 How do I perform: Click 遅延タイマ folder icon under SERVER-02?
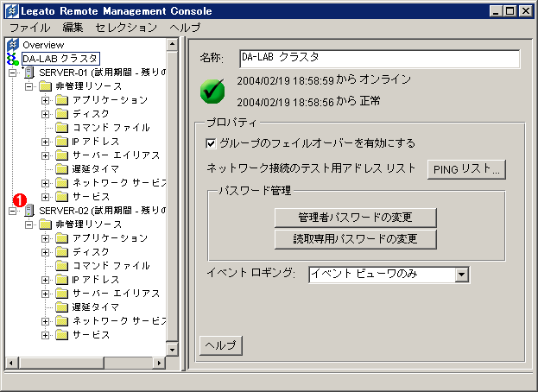(62, 307)
